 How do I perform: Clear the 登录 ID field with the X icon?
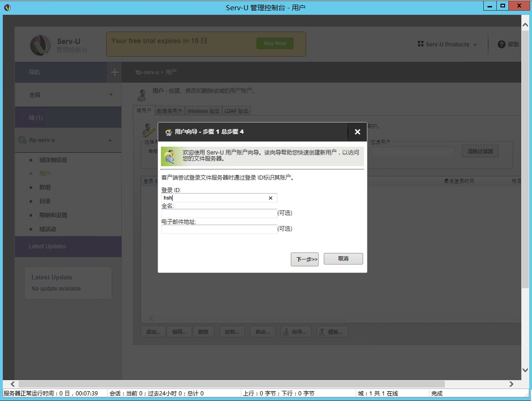coord(270,198)
